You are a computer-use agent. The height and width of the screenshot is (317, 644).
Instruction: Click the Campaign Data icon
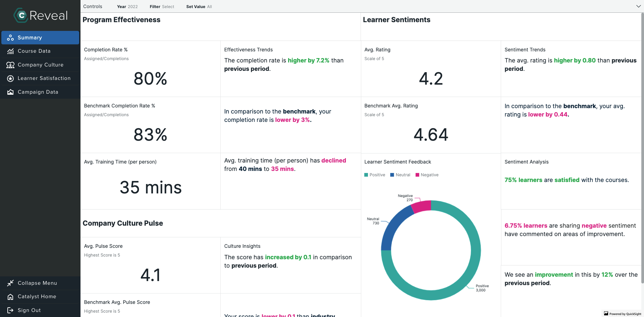point(10,92)
